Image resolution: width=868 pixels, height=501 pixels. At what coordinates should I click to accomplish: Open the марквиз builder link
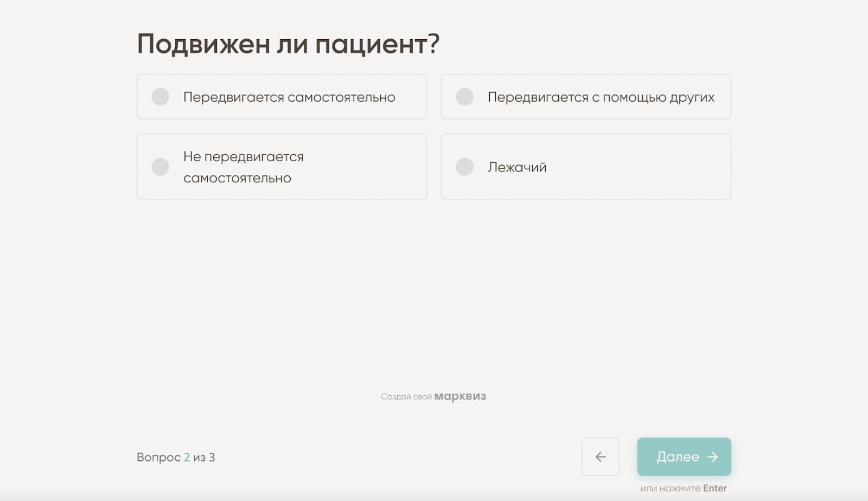[461, 396]
